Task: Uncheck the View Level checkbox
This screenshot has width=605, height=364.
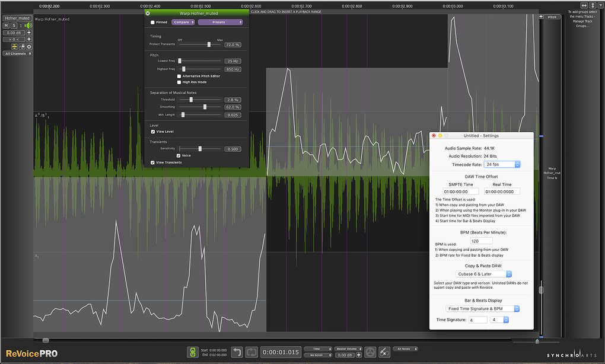Action: [153, 132]
